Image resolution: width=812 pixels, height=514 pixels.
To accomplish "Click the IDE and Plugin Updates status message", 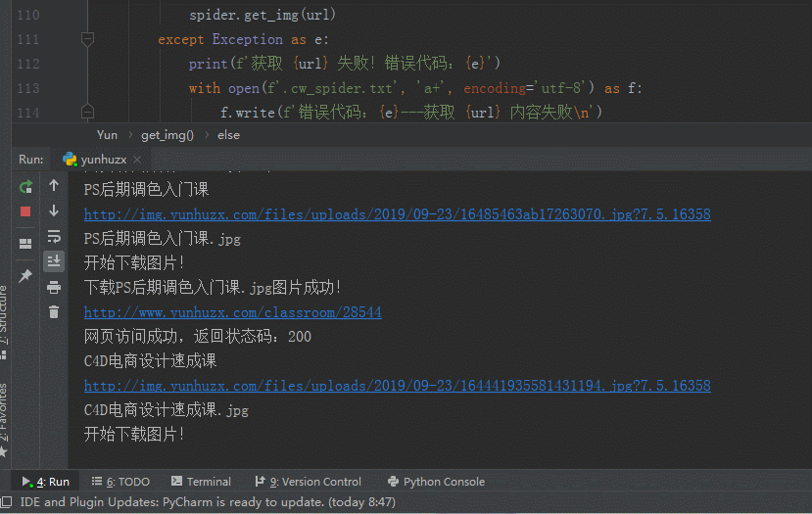I will click(208, 502).
